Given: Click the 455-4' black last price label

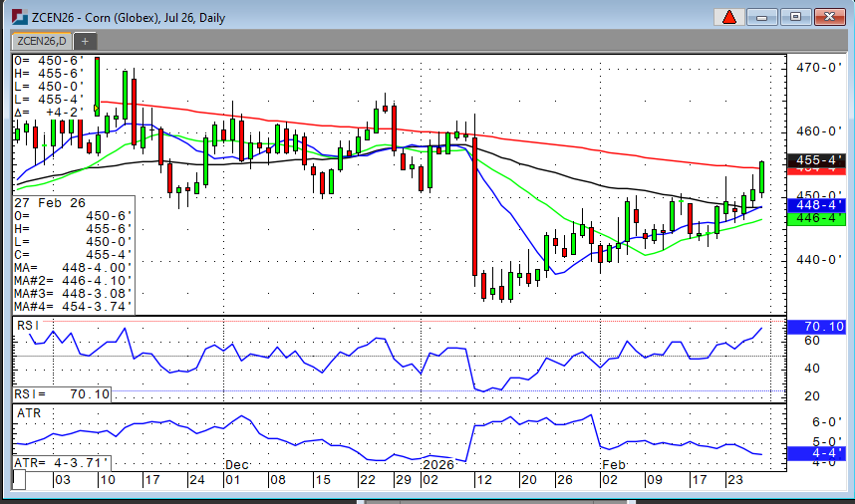Looking at the screenshot, I should [x=816, y=160].
